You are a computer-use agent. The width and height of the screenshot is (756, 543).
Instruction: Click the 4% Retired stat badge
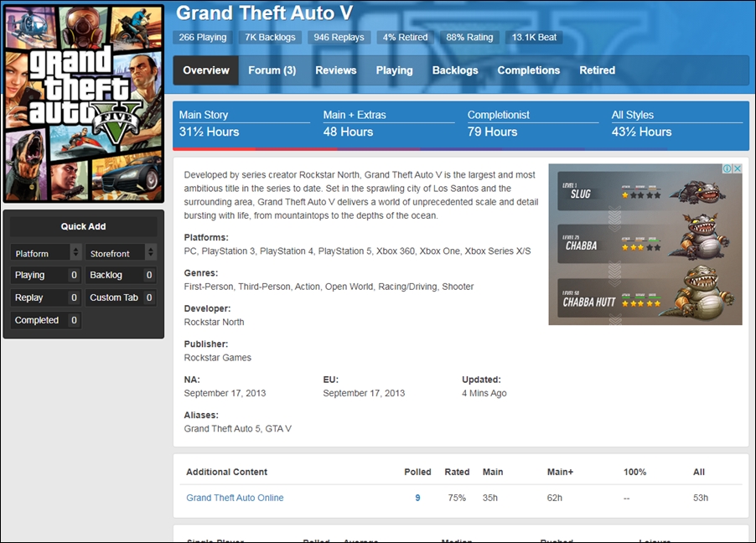(405, 37)
